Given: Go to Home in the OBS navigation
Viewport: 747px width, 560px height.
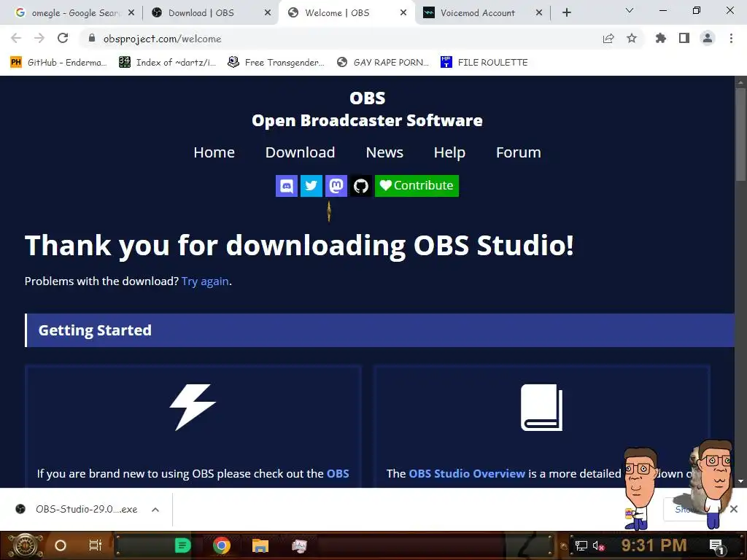Looking at the screenshot, I should point(214,152).
